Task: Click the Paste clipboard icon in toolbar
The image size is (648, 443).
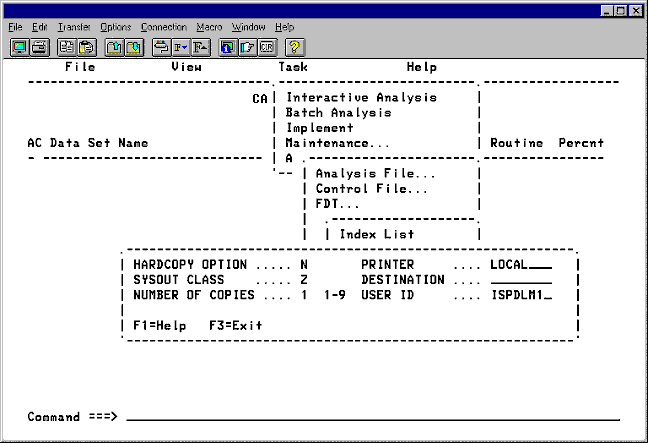Action: pos(85,46)
